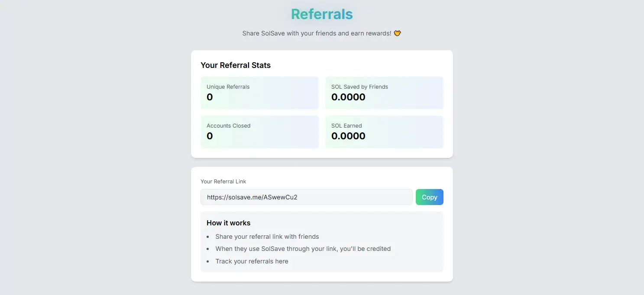Click the Unique Referrals label
Viewport: 644px width, 295px height.
[228, 87]
